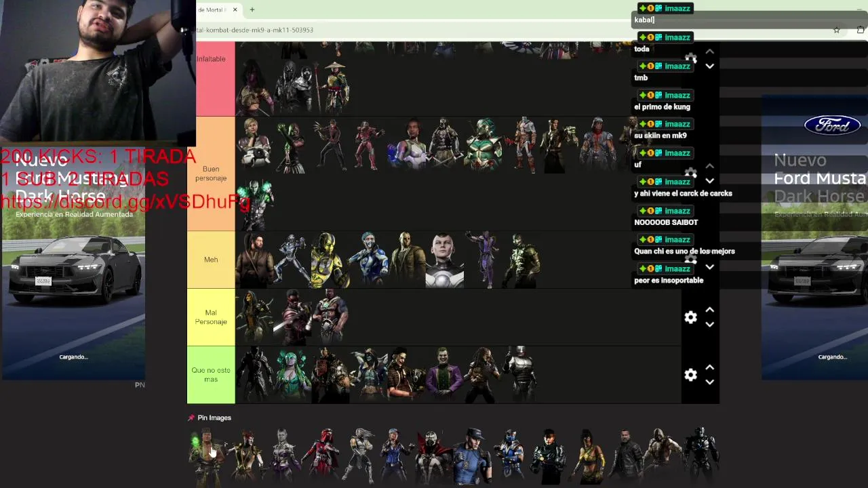Move Infaltable tier up with chevron
Image resolution: width=868 pixels, height=488 pixels.
pyautogui.click(x=709, y=52)
